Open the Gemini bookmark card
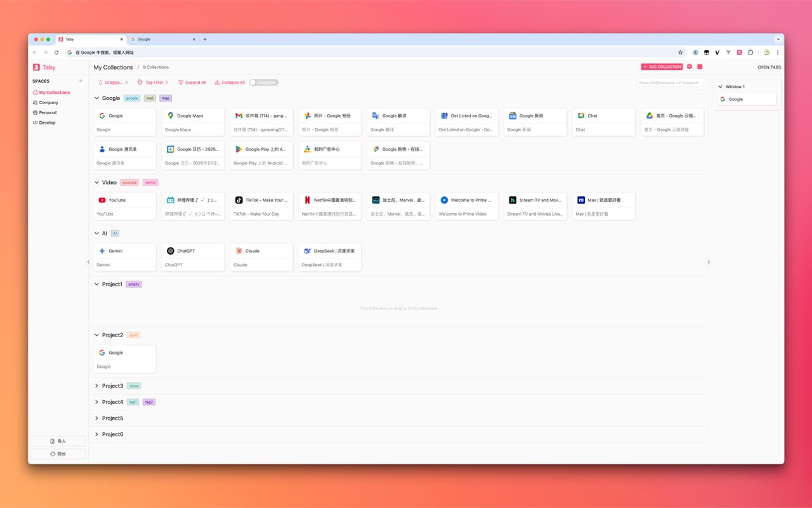The image size is (812, 508). pyautogui.click(x=125, y=257)
